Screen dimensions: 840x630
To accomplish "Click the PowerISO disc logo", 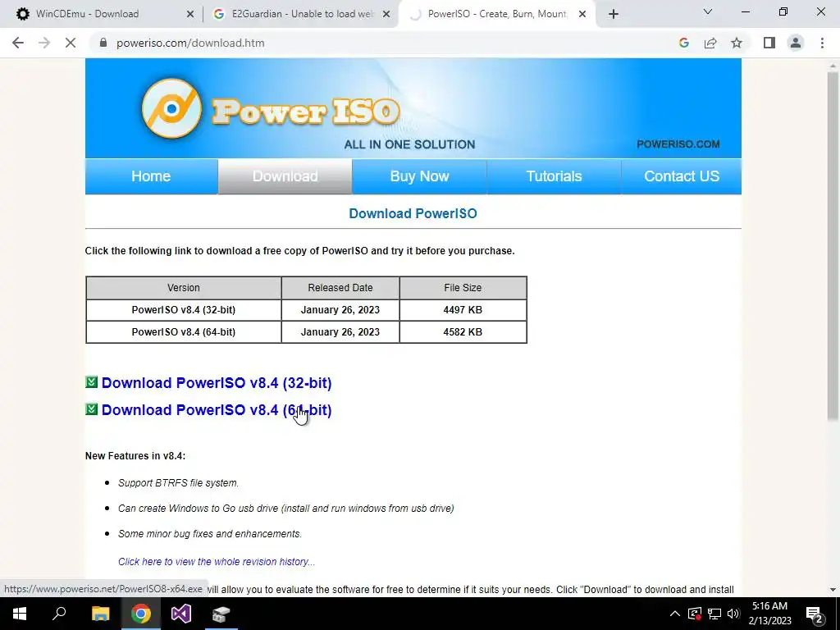I will pyautogui.click(x=171, y=109).
